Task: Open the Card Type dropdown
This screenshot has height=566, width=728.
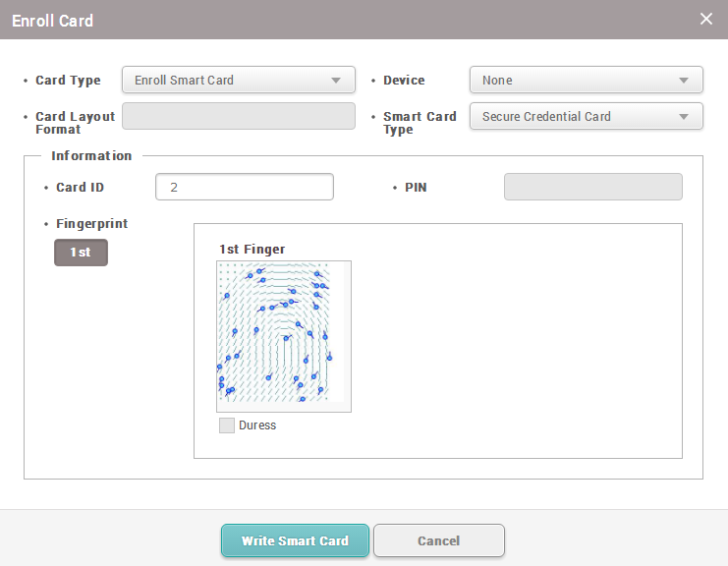Action: click(238, 81)
